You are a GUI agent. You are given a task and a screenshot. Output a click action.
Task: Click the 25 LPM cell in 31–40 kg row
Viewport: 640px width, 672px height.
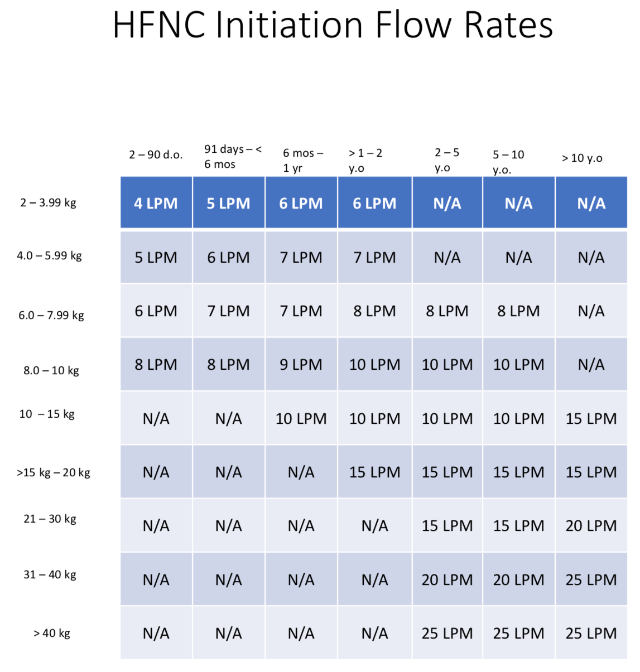[x=591, y=580]
